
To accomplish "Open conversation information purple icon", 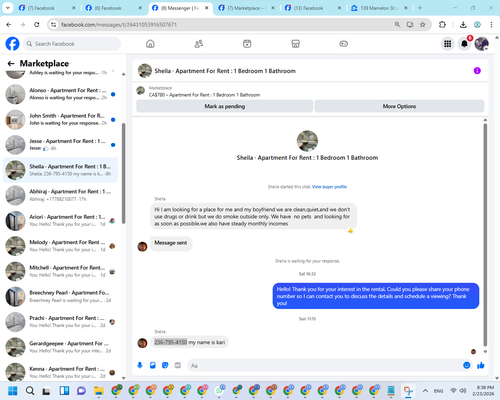I will (477, 71).
